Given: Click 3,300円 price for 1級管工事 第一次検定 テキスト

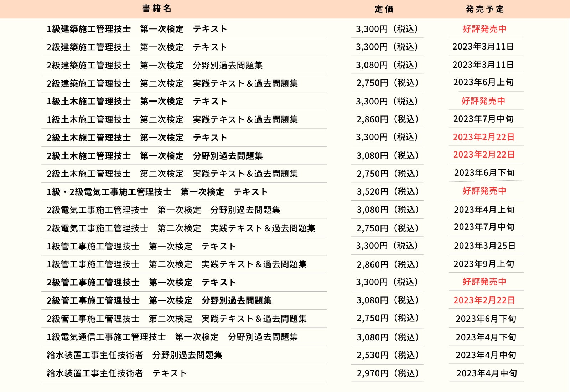Looking at the screenshot, I should (387, 246).
